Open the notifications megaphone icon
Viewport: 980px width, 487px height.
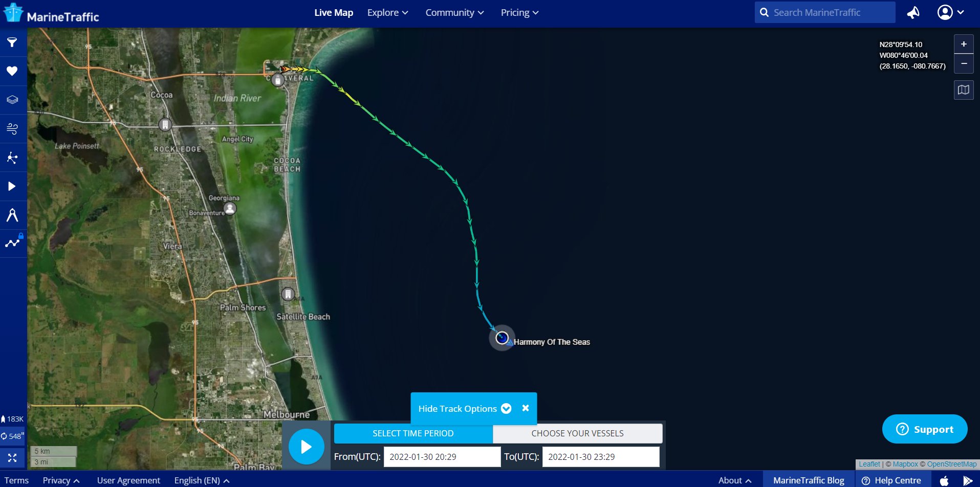[x=913, y=12]
